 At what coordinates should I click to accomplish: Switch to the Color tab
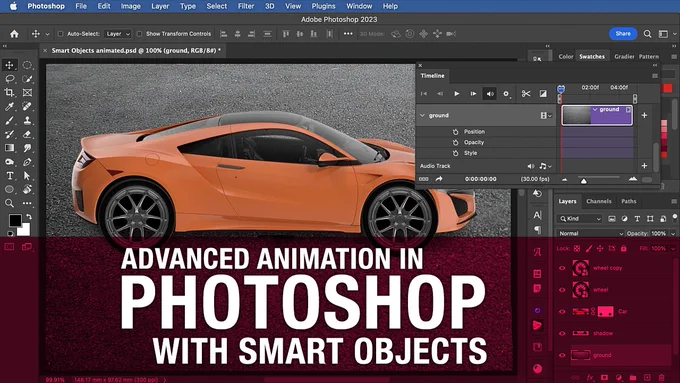pyautogui.click(x=566, y=56)
